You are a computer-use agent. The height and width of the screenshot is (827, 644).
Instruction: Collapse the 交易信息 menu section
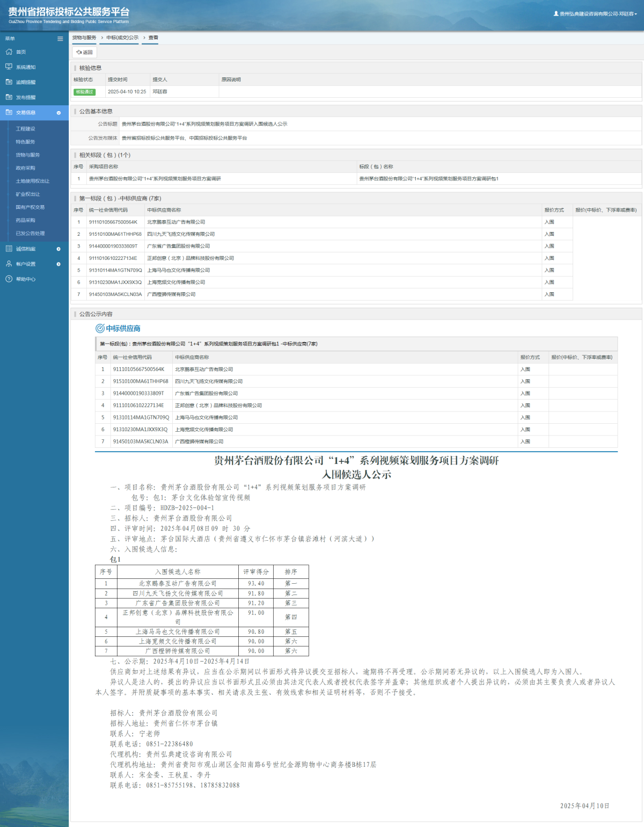(x=58, y=113)
